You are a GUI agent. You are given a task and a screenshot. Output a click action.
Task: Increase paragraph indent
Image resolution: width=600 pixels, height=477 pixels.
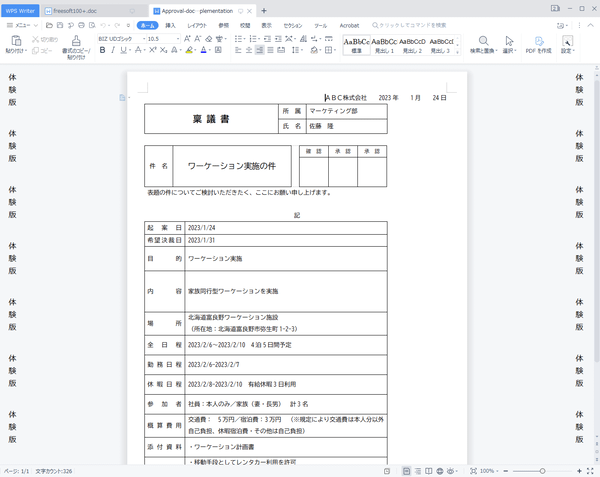[278, 39]
